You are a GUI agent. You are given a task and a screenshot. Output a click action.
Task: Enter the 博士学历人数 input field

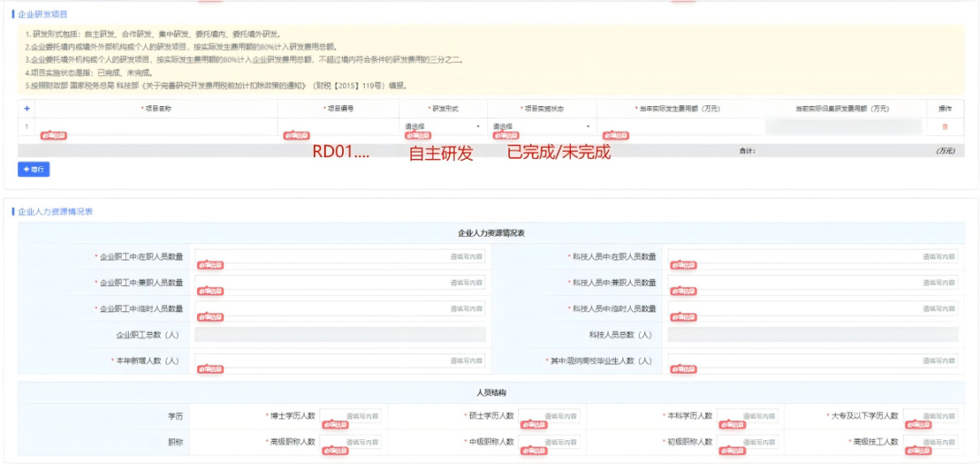[x=351, y=416]
